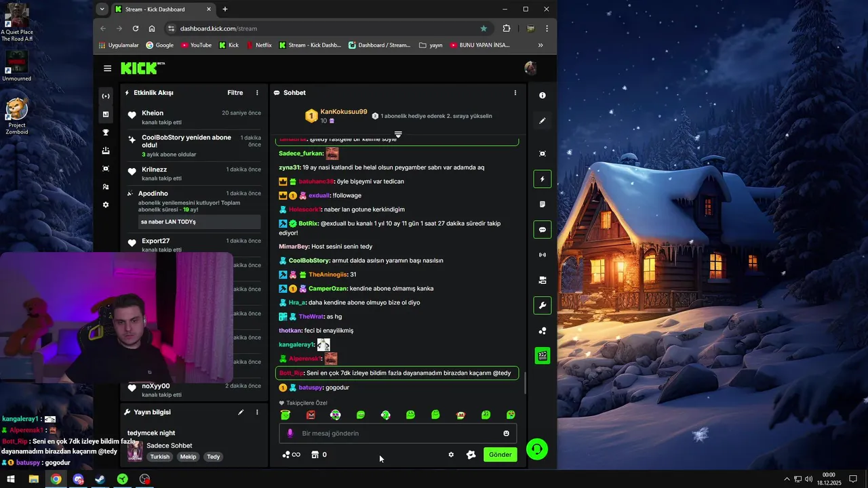Open Filtre in the activity feed
This screenshot has width=868, height=488.
pos(235,93)
